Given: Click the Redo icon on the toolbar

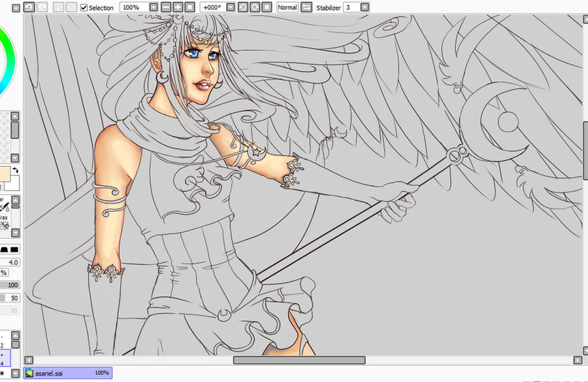Looking at the screenshot, I should pos(42,7).
